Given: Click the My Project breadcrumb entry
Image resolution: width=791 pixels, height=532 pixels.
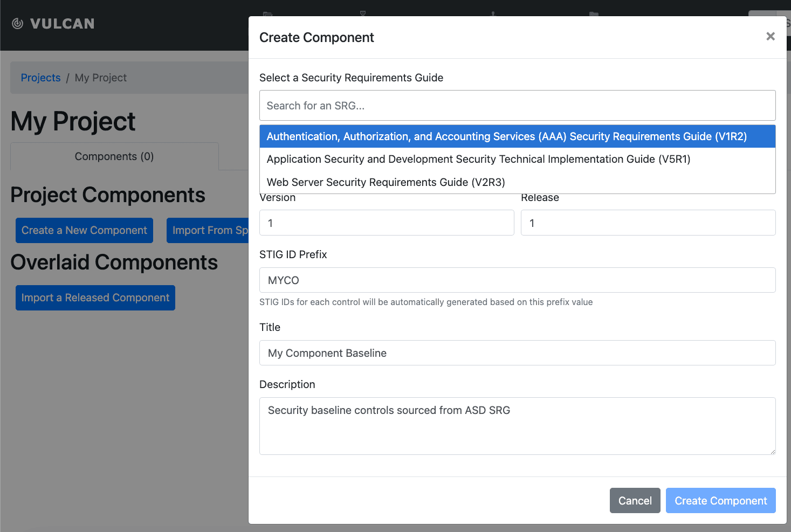Looking at the screenshot, I should [100, 78].
